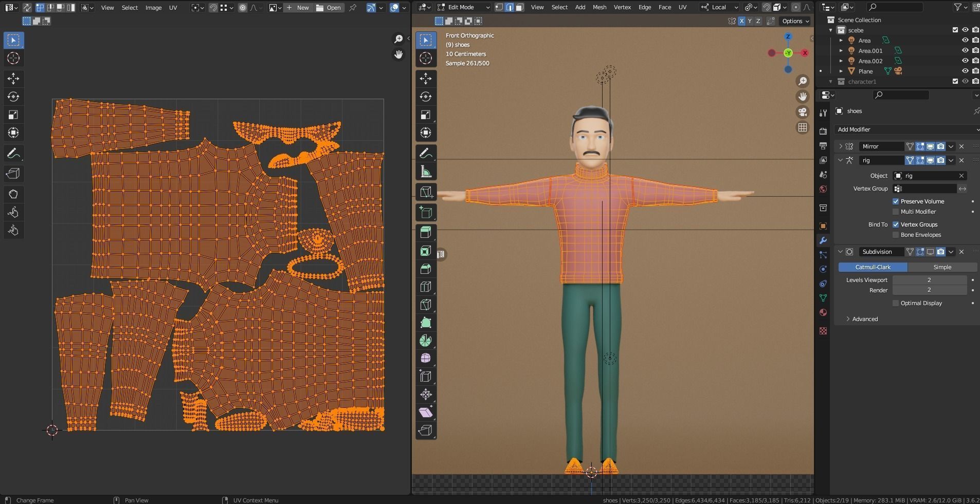Viewport: 980px width, 504px height.
Task: Toggle mesh mirror Y axis button
Action: tap(750, 21)
